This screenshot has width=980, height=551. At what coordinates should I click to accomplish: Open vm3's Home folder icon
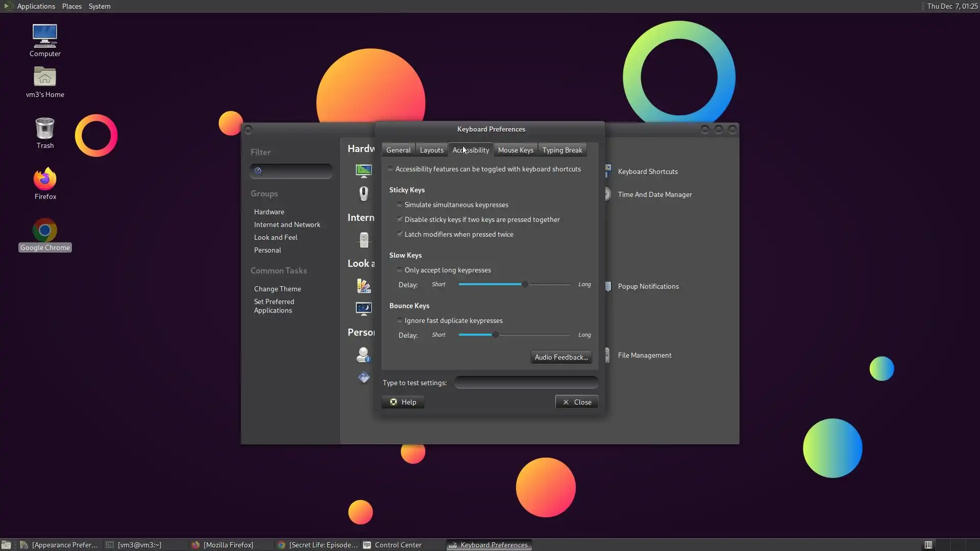(x=45, y=78)
